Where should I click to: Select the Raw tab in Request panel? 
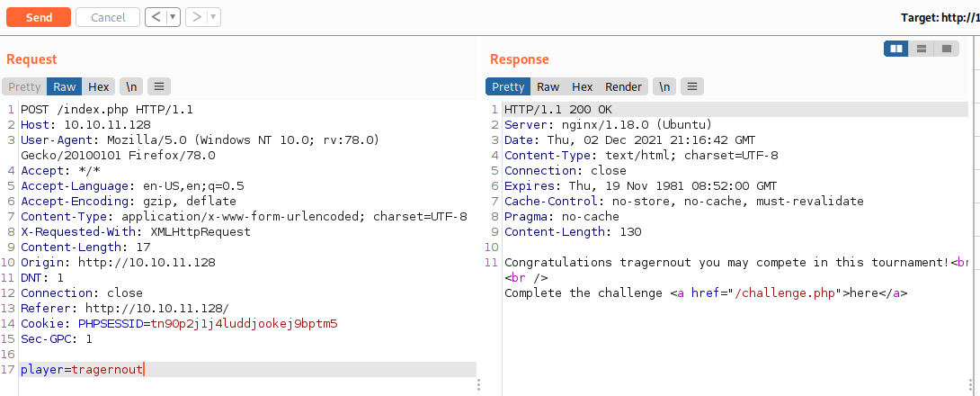(65, 87)
